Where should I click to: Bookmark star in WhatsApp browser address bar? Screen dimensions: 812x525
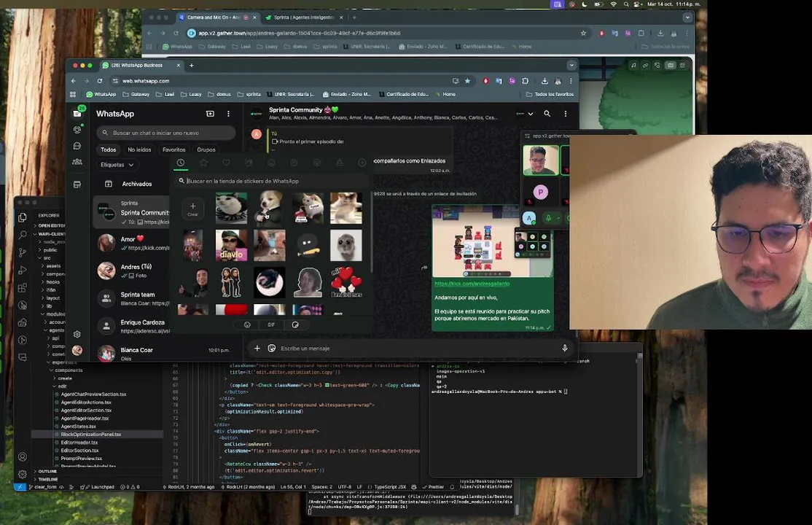(x=468, y=81)
